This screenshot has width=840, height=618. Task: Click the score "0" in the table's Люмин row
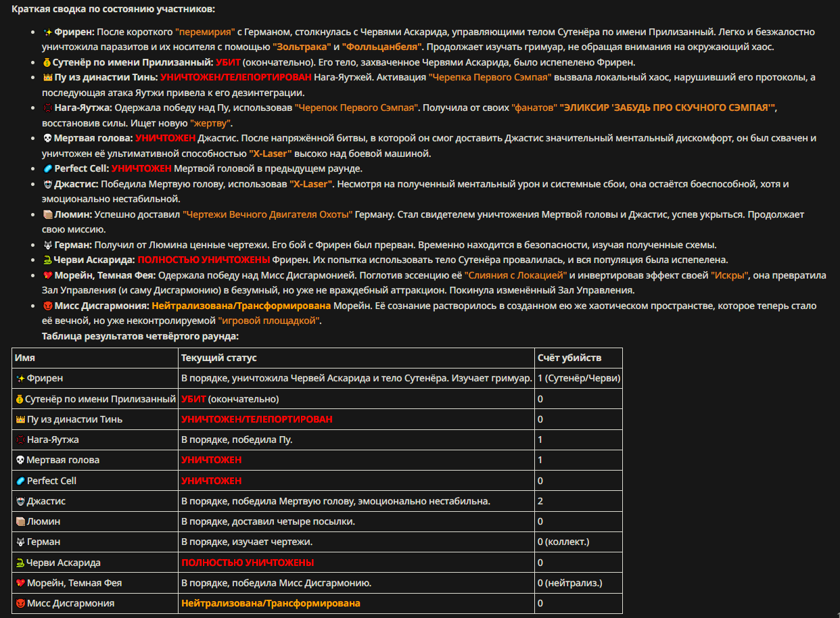(540, 522)
